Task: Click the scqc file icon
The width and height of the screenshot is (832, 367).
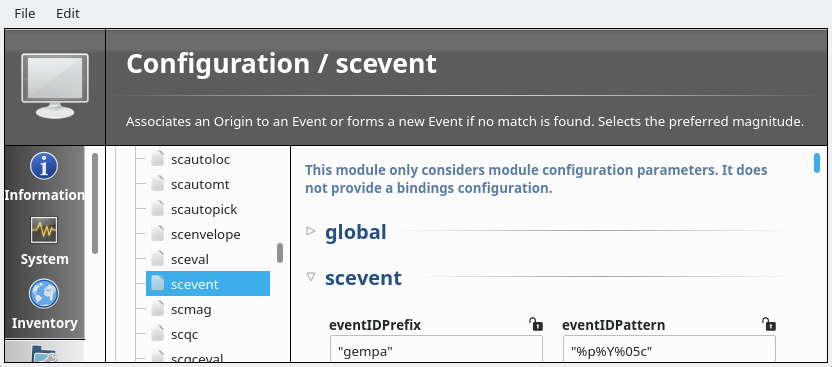Action: click(158, 334)
